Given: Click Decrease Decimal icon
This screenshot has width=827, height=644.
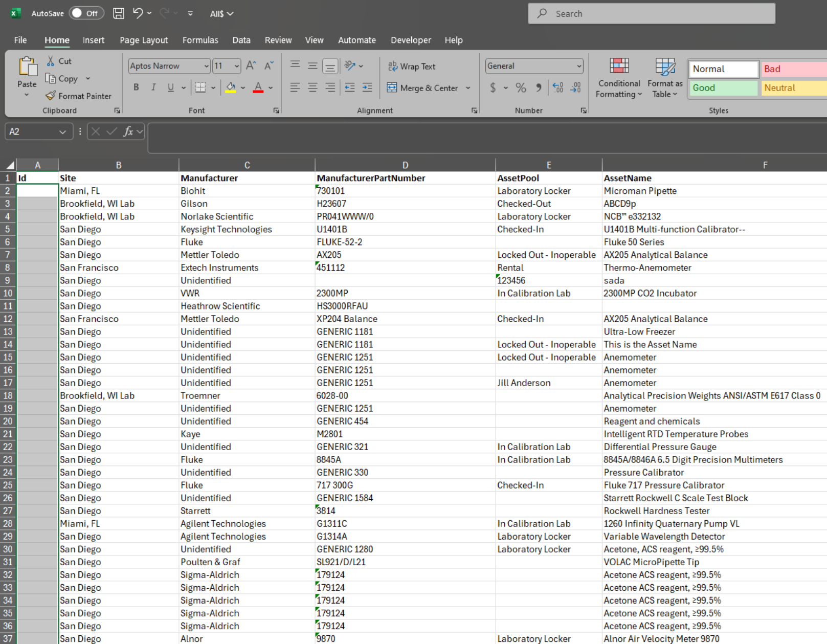Looking at the screenshot, I should 576,87.
